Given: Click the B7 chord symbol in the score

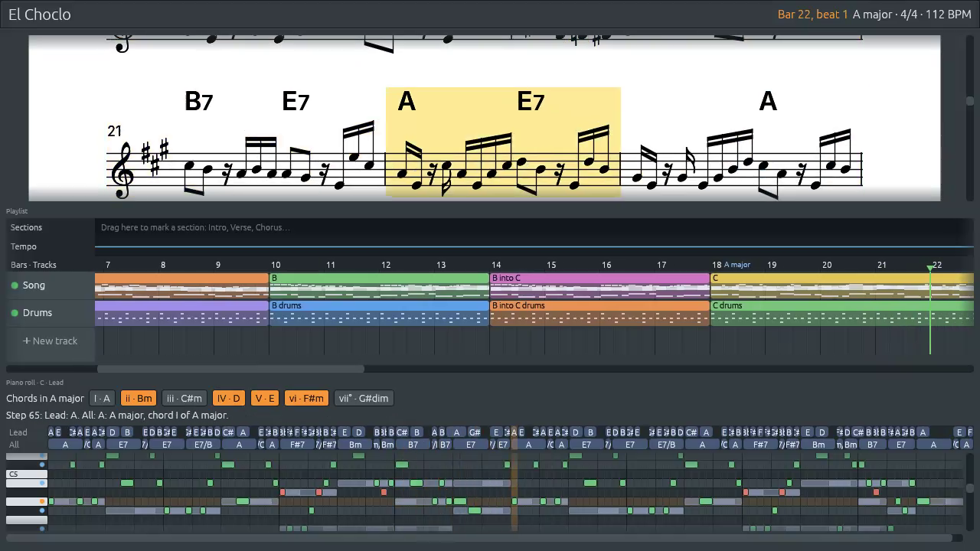Looking at the screenshot, I should [x=198, y=101].
